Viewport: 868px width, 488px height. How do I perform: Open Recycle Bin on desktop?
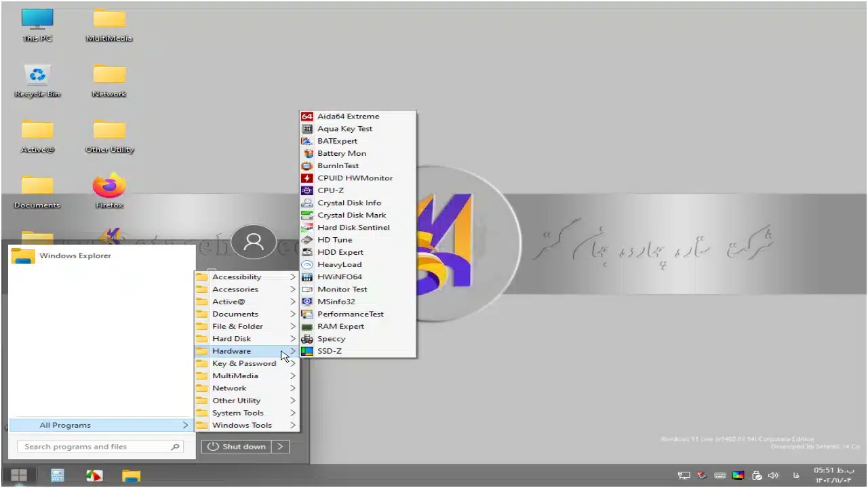(x=37, y=76)
